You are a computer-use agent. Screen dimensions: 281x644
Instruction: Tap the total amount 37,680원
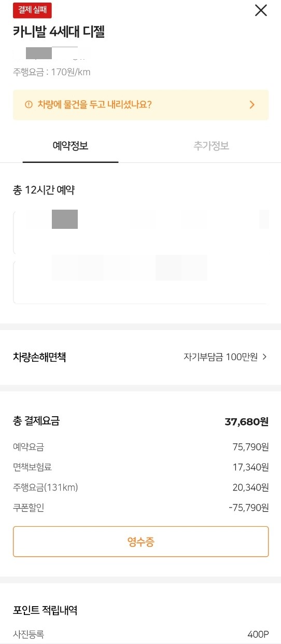click(x=246, y=421)
